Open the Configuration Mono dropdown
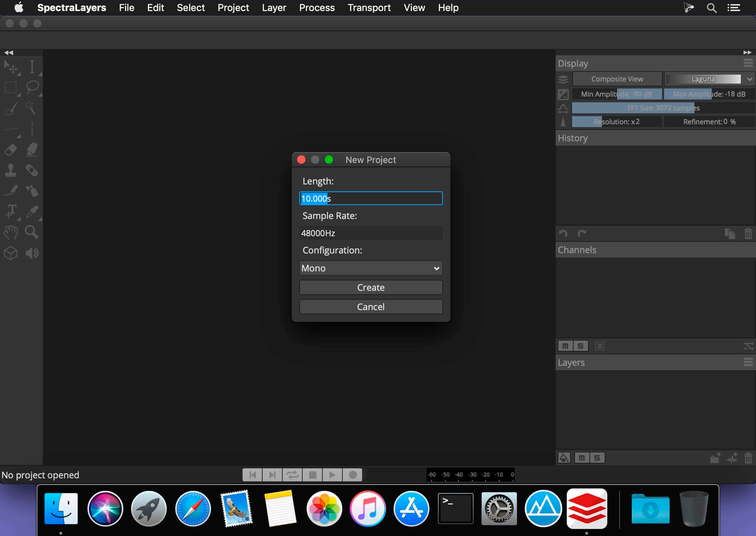Viewport: 756px width, 536px height. tap(371, 268)
